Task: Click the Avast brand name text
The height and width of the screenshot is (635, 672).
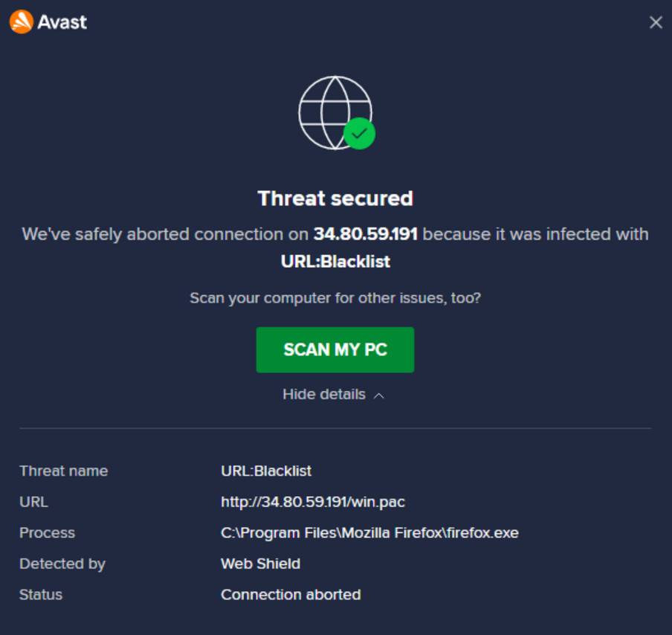Action: [x=62, y=22]
